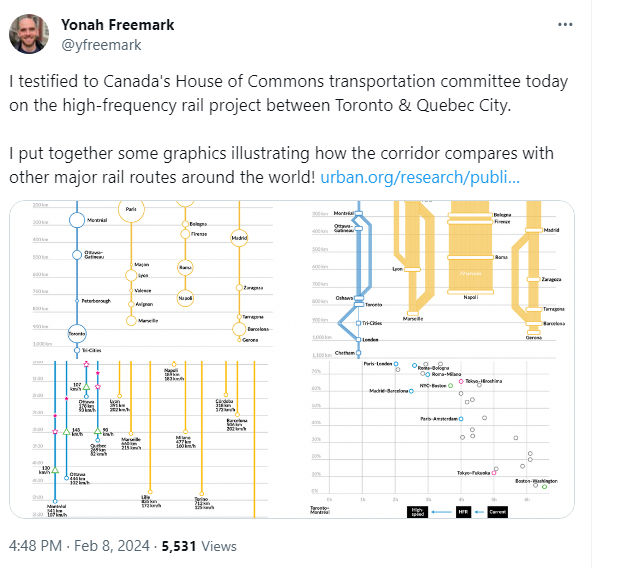Click the Tokyo–Hiroshima point on the scatter plot
620x568 pixels.
(x=462, y=381)
